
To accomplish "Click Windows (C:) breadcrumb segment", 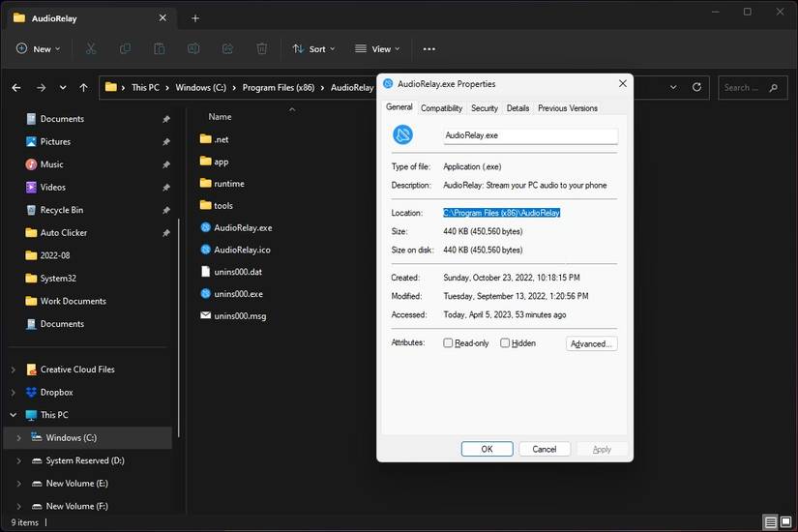I will tap(200, 88).
